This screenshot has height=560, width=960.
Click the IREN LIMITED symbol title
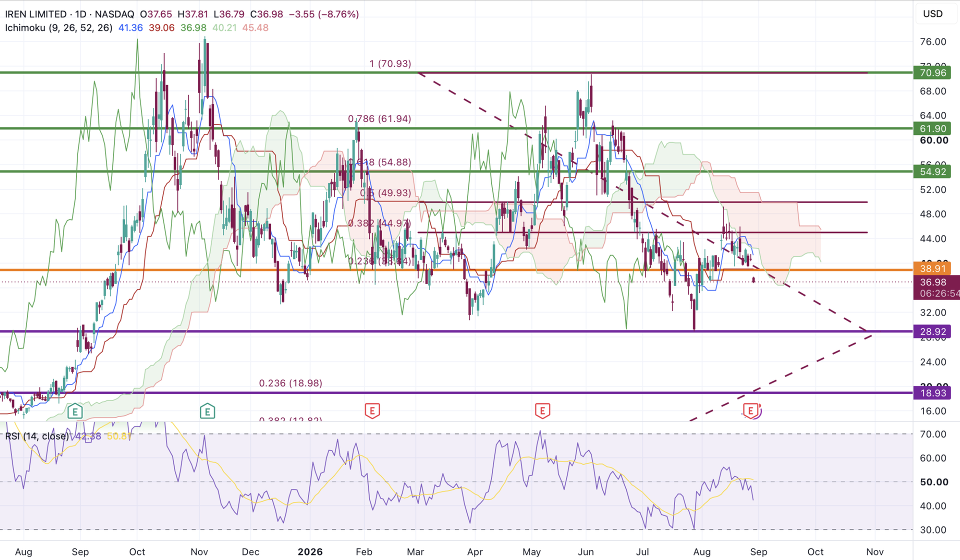click(x=35, y=14)
